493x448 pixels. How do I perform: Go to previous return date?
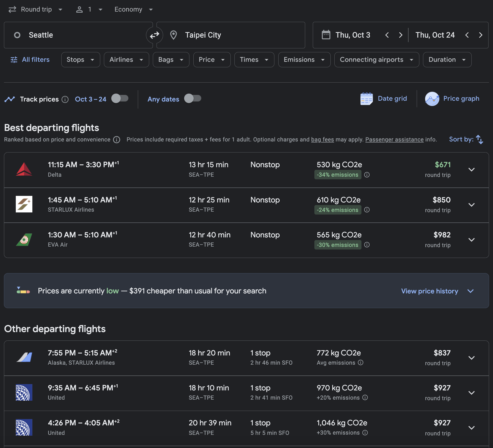(467, 35)
